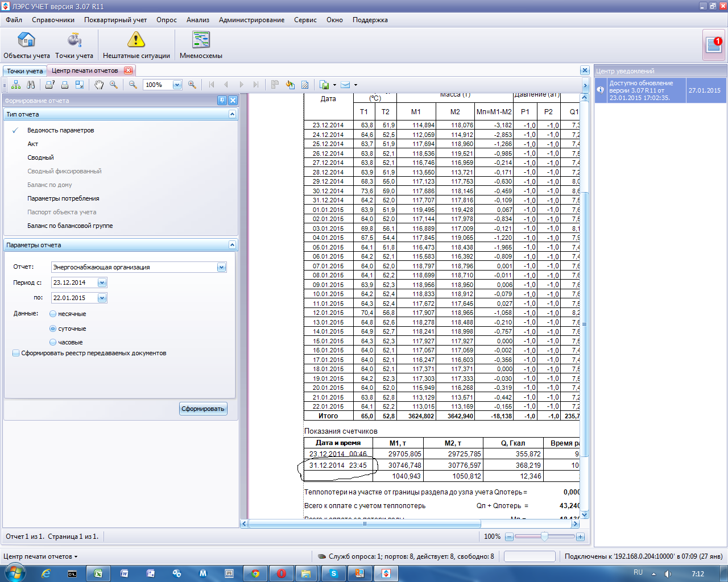
Task: Select Баланс по балансовой группе report type
Action: click(x=70, y=226)
